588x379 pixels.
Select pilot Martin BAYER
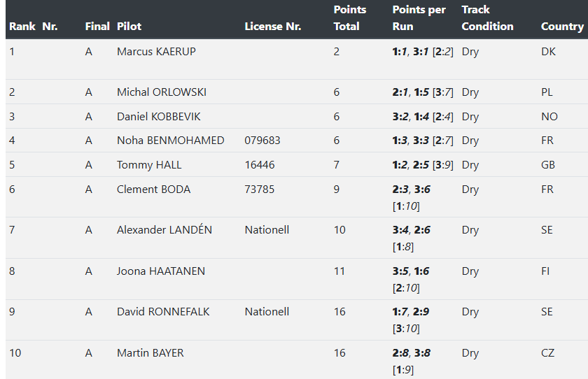point(150,353)
